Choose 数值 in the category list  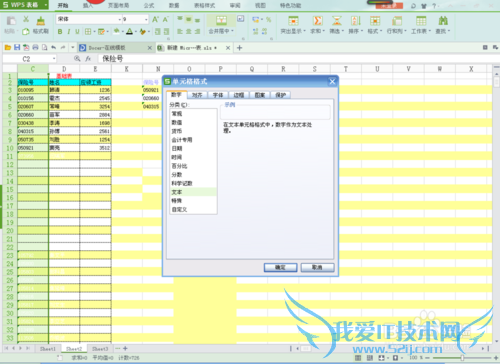193,122
